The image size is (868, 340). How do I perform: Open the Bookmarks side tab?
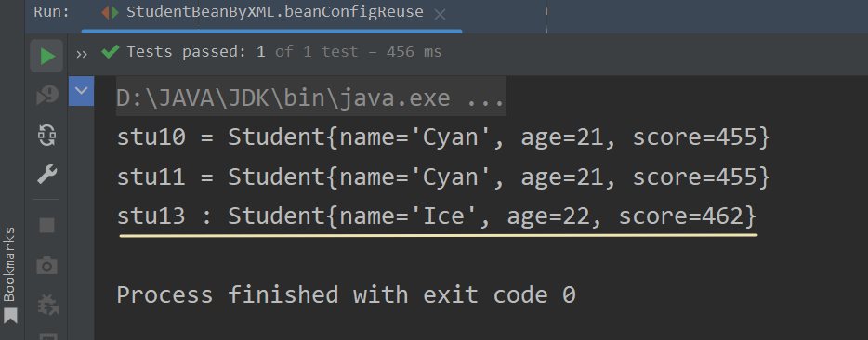click(x=10, y=264)
